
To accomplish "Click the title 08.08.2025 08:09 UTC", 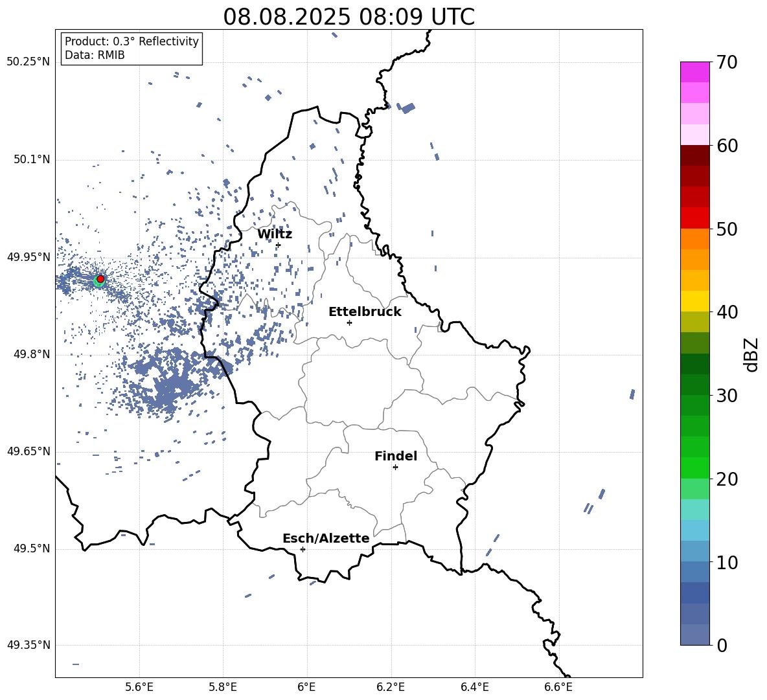I will (x=349, y=17).
